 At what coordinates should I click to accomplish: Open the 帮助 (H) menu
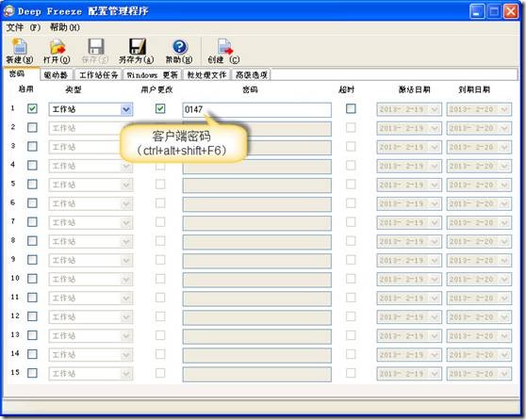coord(65,27)
